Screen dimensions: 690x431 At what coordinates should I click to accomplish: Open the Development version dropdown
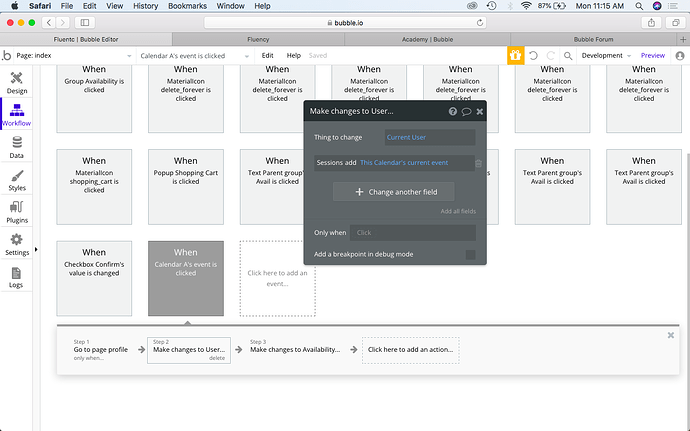(606, 55)
